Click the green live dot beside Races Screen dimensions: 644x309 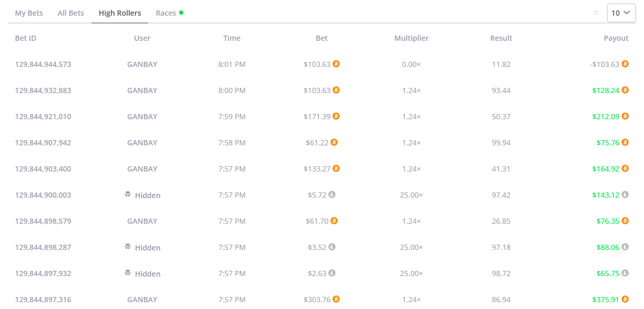(x=181, y=13)
